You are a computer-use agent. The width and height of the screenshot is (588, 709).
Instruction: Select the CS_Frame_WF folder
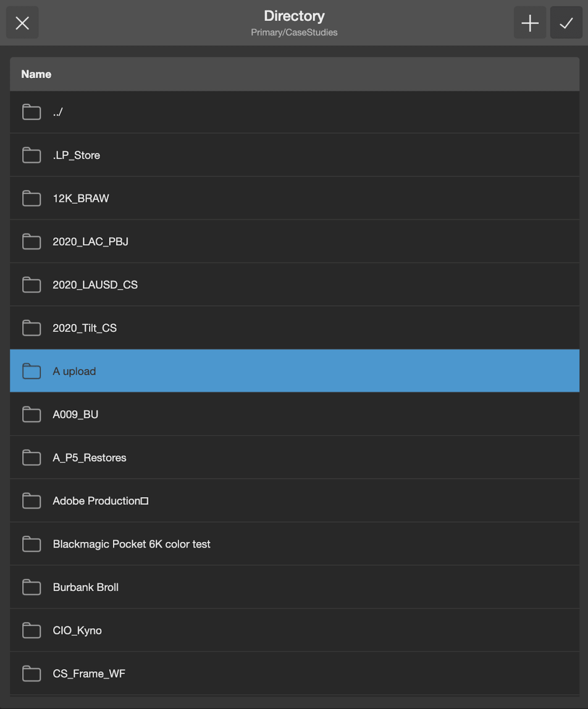click(x=89, y=674)
